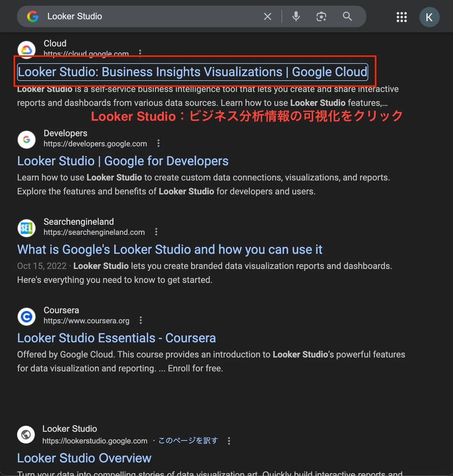Image resolution: width=453 pixels, height=476 pixels.
Task: Open Looker Studio: Business Insights Visualizations link
Action: 193,72
